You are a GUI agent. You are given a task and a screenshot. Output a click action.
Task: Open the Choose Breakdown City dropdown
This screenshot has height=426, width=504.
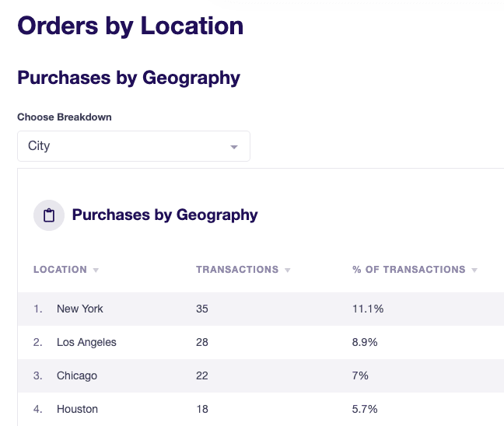tap(134, 146)
